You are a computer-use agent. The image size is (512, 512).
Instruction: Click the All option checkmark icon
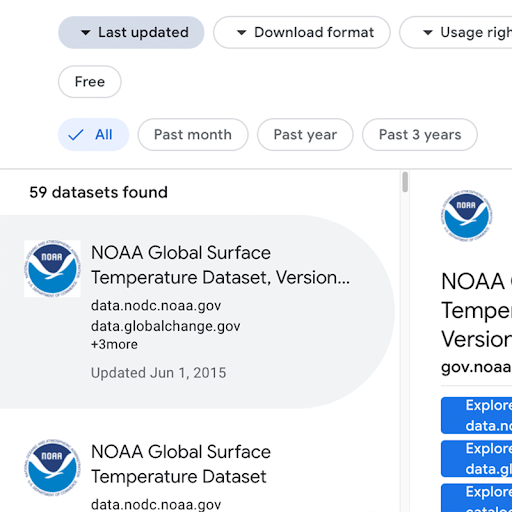pyautogui.click(x=76, y=135)
